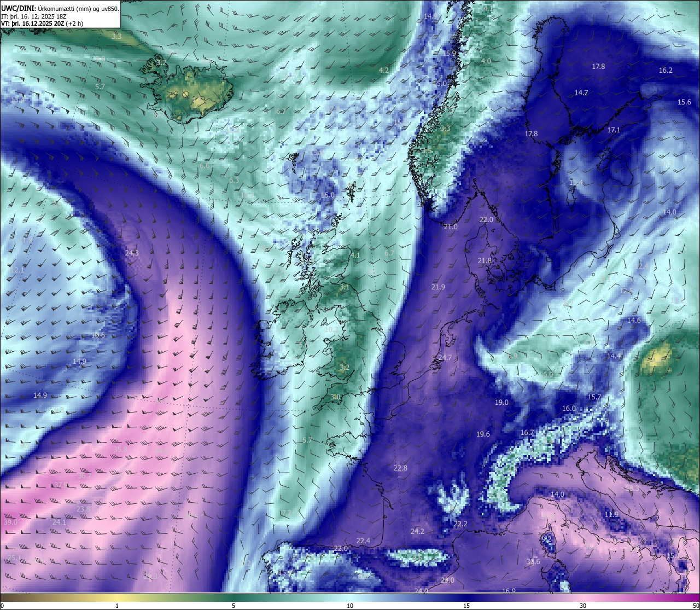Click the 6.6 value on the map
The image size is (700, 610).
[205, 165]
